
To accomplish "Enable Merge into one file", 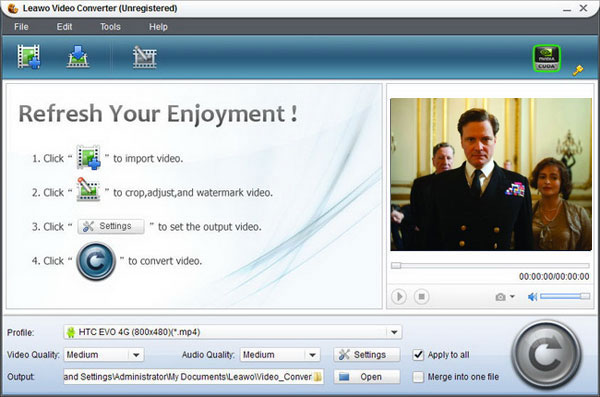I will [x=418, y=377].
